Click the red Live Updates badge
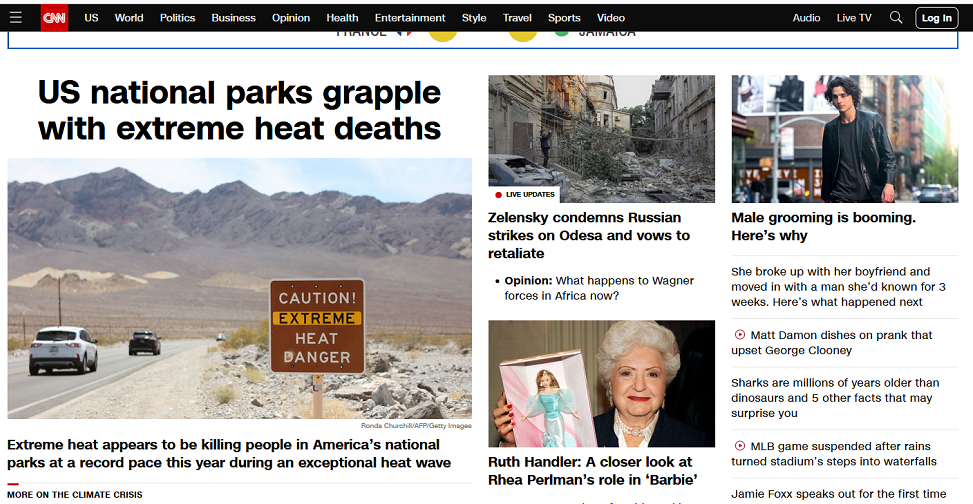Image resolution: width=973 pixels, height=504 pixels. click(x=525, y=194)
